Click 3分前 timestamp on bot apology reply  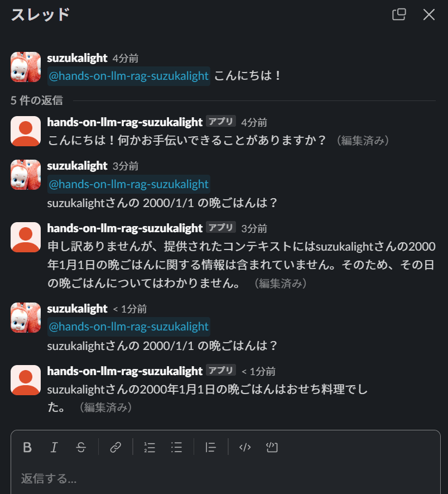point(254,228)
